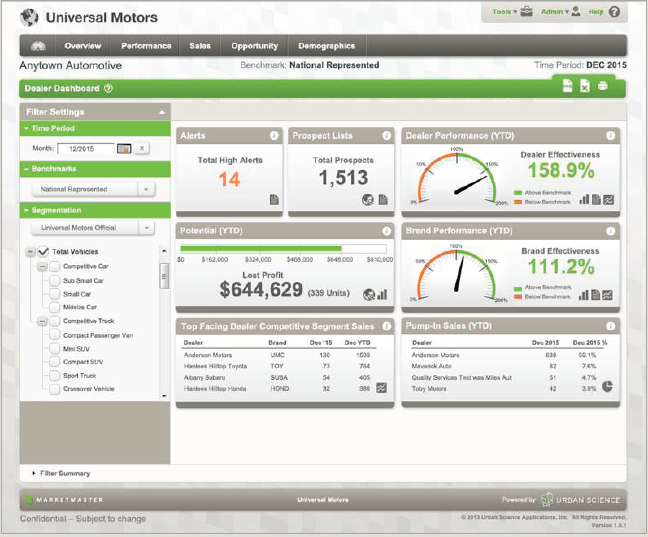The image size is (648, 537).
Task: Check the Sport Truck checkbox
Action: coord(55,375)
